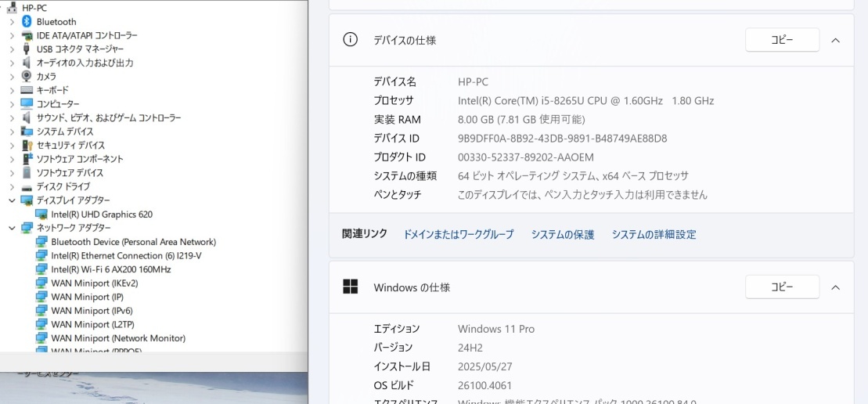Click the OS build 26100.4061 value

[485, 385]
